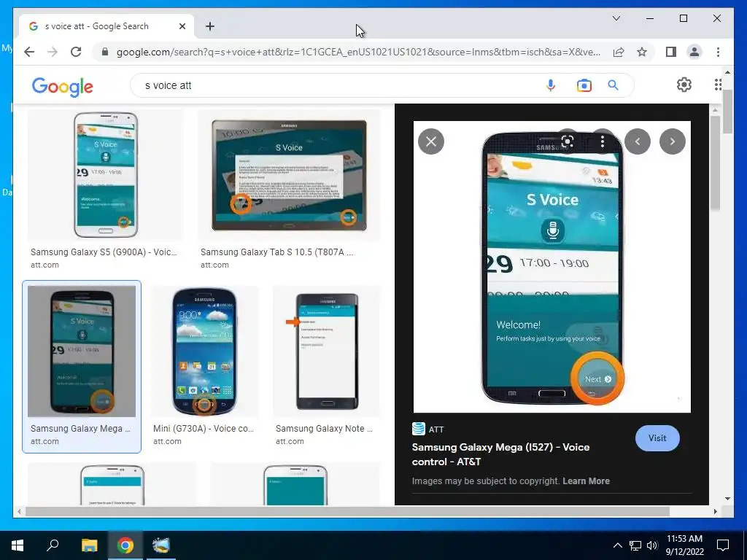The height and width of the screenshot is (560, 747).
Task: Open the large S Voice preview image
Action: coord(551,267)
